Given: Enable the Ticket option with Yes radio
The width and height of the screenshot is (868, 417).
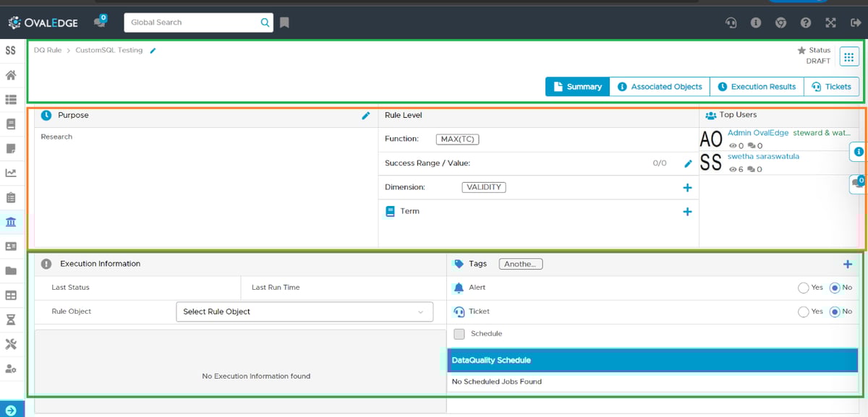Looking at the screenshot, I should pyautogui.click(x=804, y=311).
